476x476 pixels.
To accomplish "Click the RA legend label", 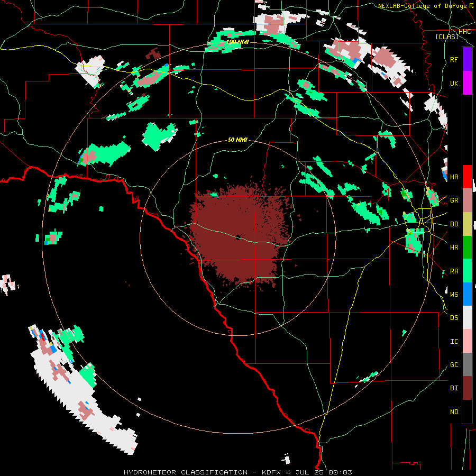I will pyautogui.click(x=454, y=271).
